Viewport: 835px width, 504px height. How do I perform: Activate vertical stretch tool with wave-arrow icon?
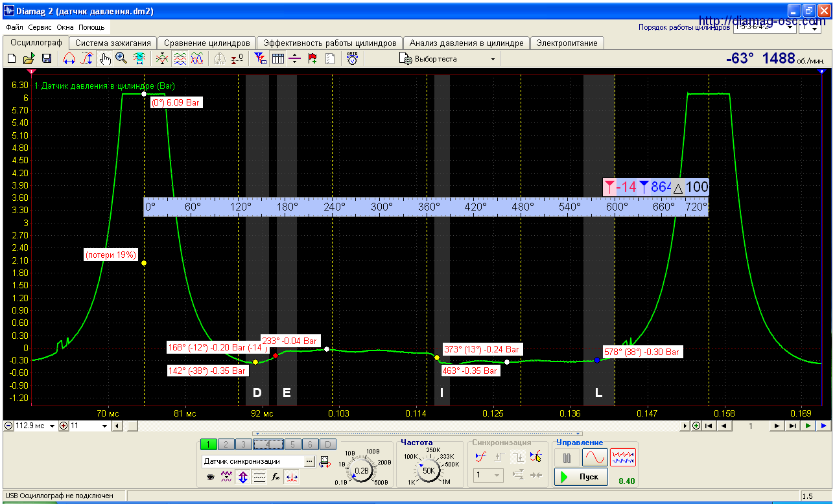(x=87, y=58)
